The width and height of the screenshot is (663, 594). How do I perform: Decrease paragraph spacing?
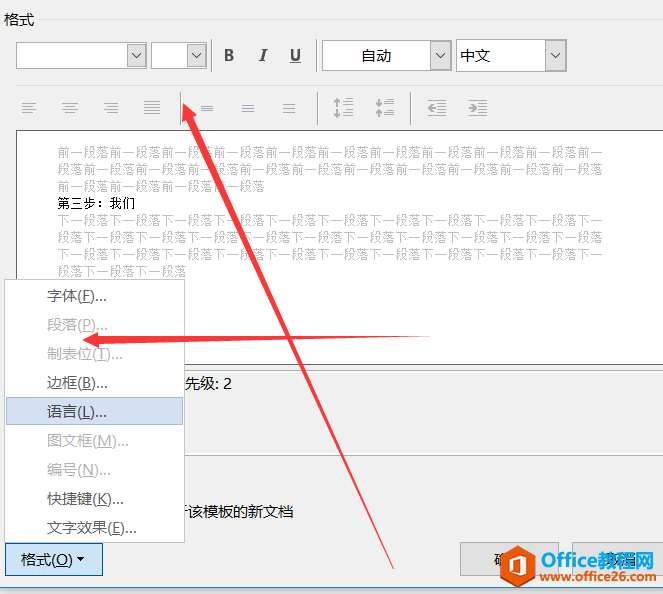(385, 108)
